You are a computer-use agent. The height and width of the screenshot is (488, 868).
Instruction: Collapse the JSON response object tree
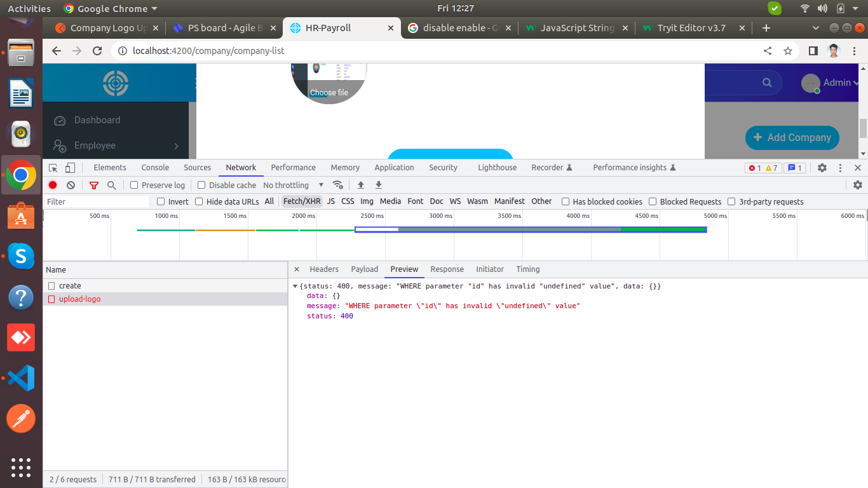(295, 287)
